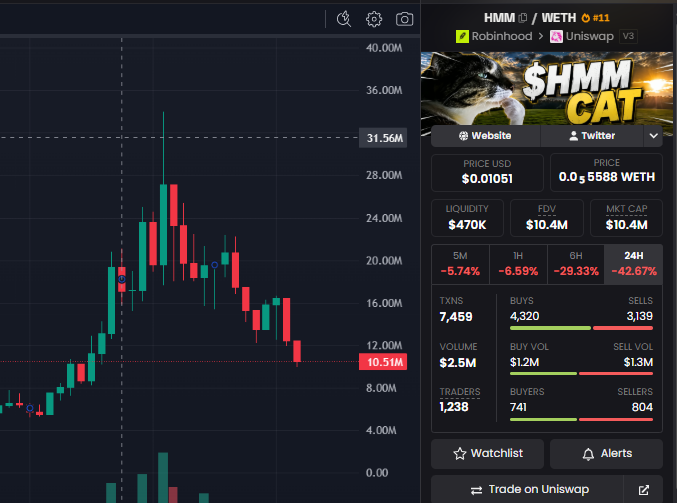Add pair to Watchlist
This screenshot has height=503, width=677.
click(x=487, y=454)
